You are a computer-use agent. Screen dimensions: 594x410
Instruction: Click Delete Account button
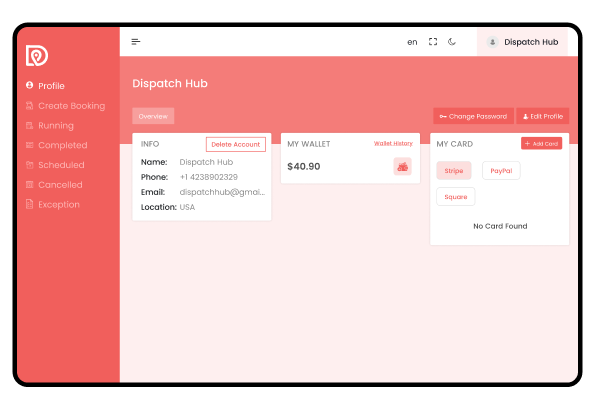(236, 144)
